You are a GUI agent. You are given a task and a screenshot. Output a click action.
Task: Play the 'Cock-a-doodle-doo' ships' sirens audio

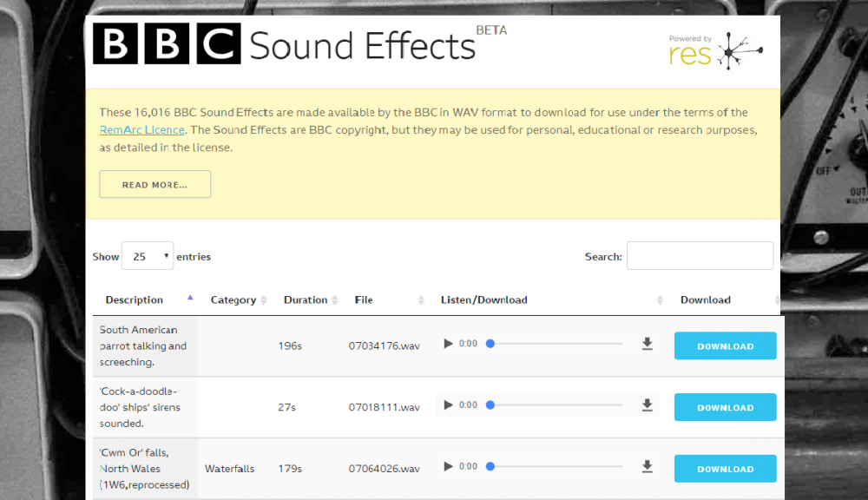tap(448, 405)
